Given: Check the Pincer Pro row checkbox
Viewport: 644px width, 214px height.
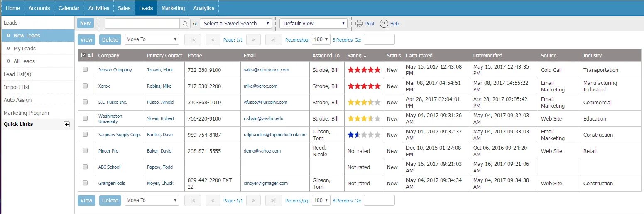Looking at the screenshot, I should (x=85, y=150).
